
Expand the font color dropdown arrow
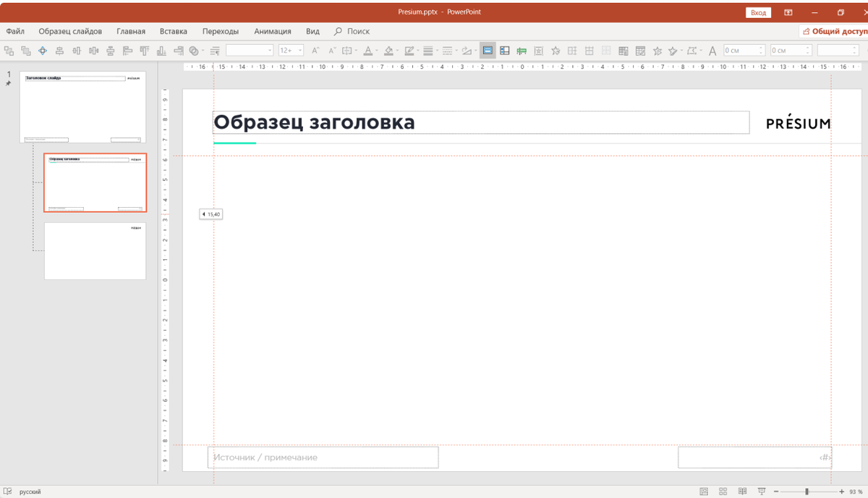click(377, 51)
